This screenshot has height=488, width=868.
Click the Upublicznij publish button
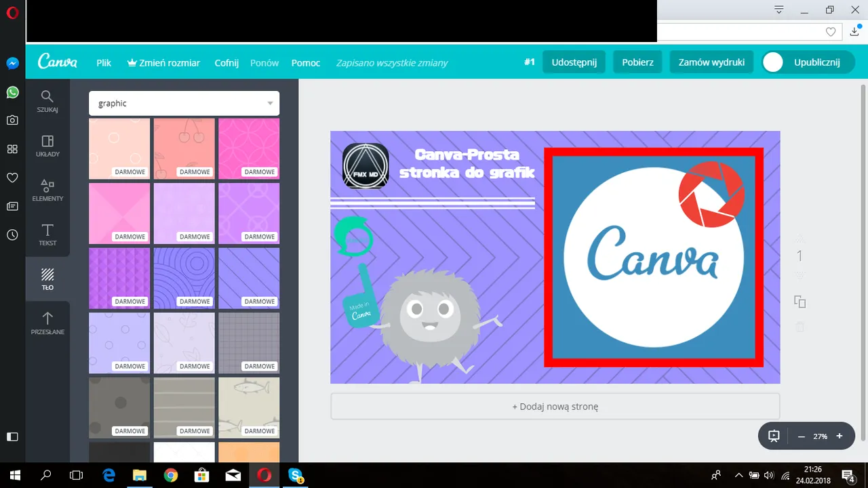(x=808, y=62)
